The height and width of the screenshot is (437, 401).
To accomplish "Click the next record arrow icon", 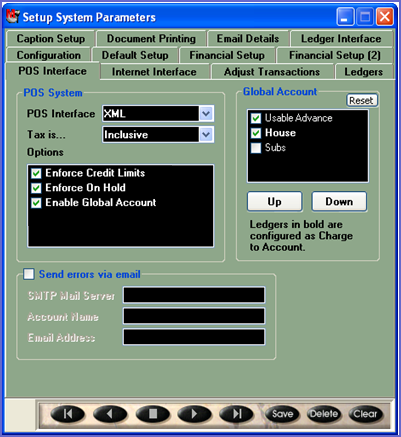I will point(194,414).
